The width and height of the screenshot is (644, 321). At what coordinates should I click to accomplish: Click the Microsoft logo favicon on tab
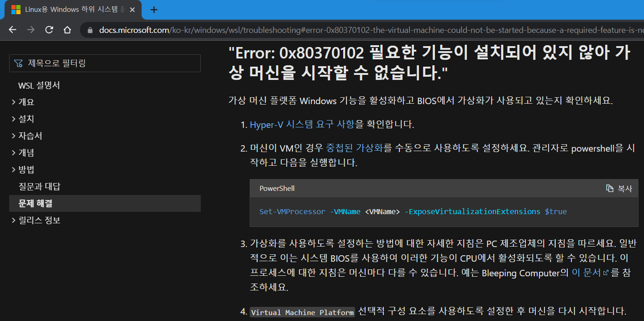16,9
